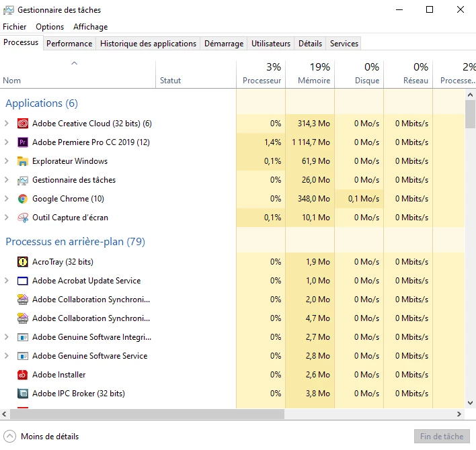Click the Outil Capture d'écran scissors icon
Screen dimensions: 476x450
tap(23, 218)
